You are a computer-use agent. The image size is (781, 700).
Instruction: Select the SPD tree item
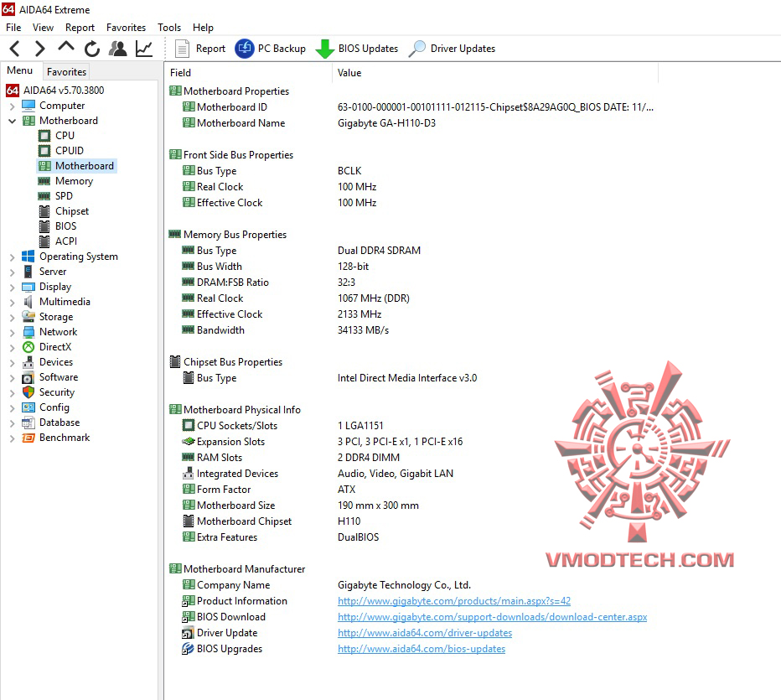tap(64, 196)
